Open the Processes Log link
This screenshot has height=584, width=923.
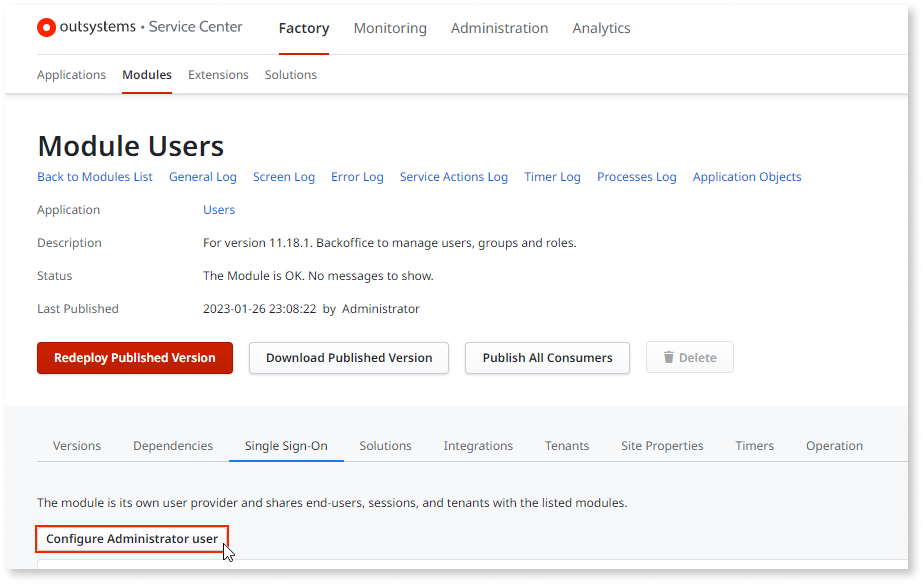click(x=636, y=177)
